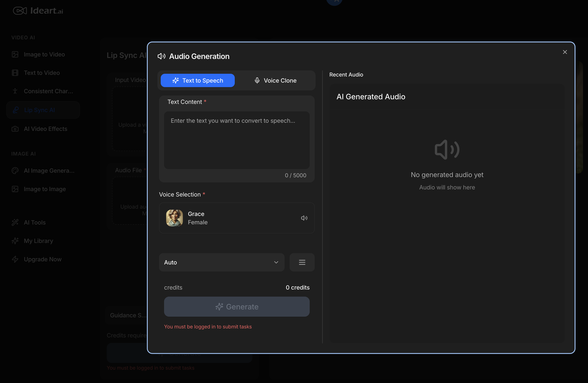
Task: Click the Image to Image picture icon
Action: (x=15, y=189)
